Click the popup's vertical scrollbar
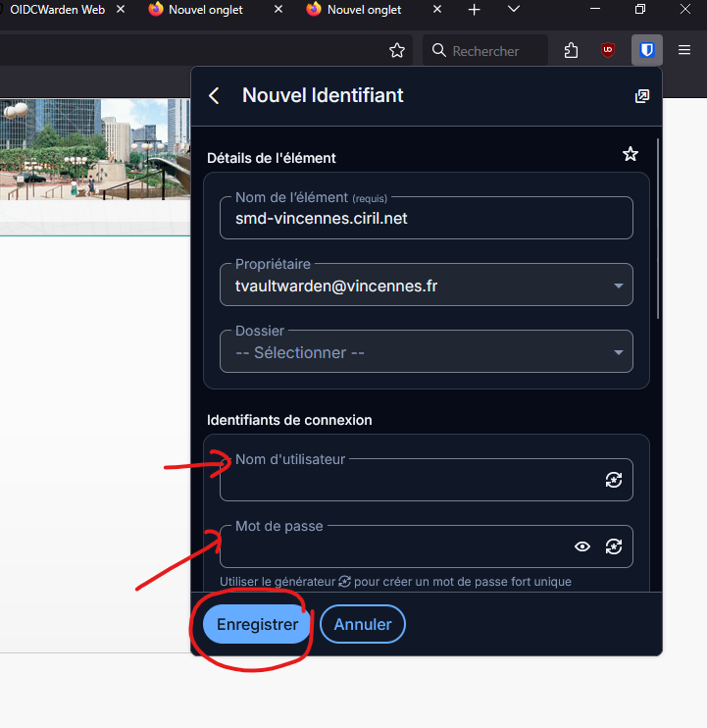Screen dimensions: 707x728 [x=658, y=229]
